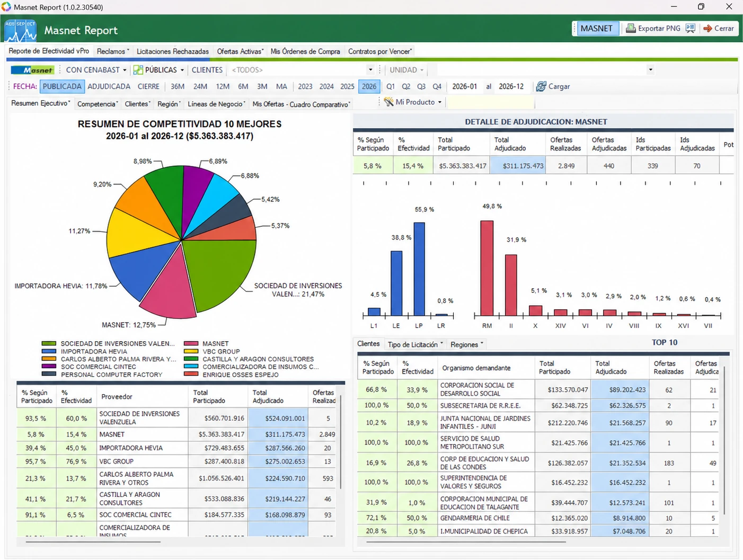
Task: Select the 12M period filter
Action: point(223,86)
